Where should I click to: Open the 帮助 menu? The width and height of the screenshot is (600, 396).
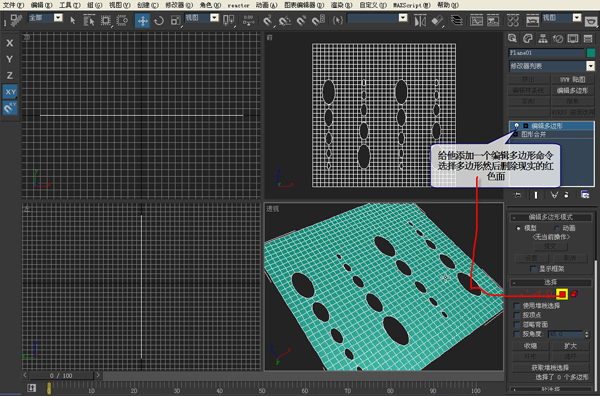448,5
